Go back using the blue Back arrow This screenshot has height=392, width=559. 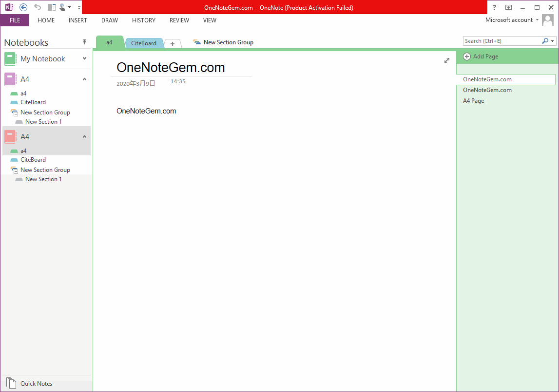pyautogui.click(x=23, y=7)
